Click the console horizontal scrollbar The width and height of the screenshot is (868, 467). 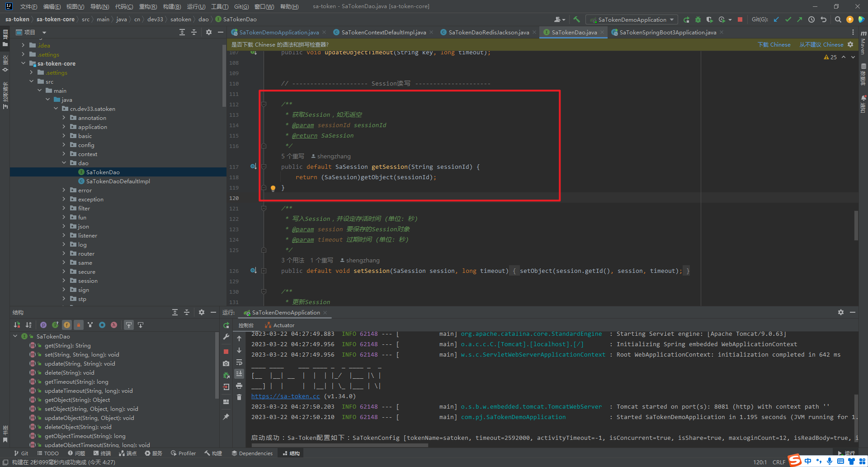339,445
